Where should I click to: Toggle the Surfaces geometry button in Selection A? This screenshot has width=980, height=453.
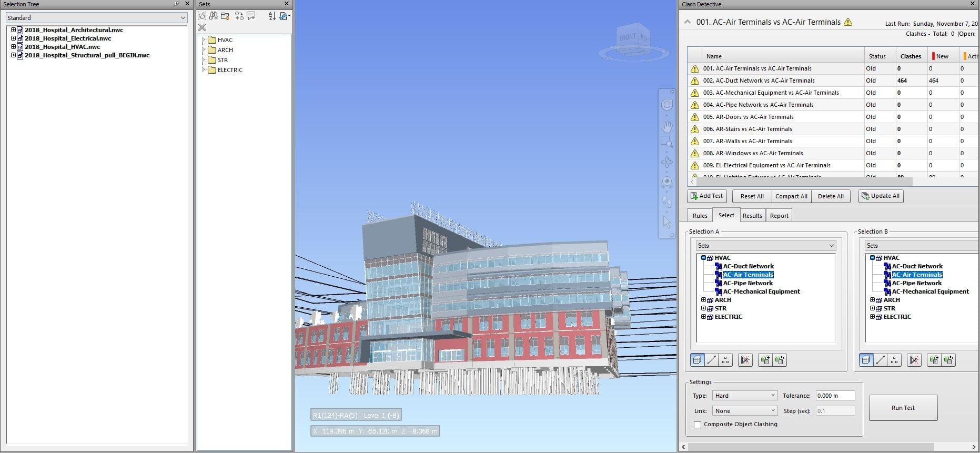[x=697, y=360]
